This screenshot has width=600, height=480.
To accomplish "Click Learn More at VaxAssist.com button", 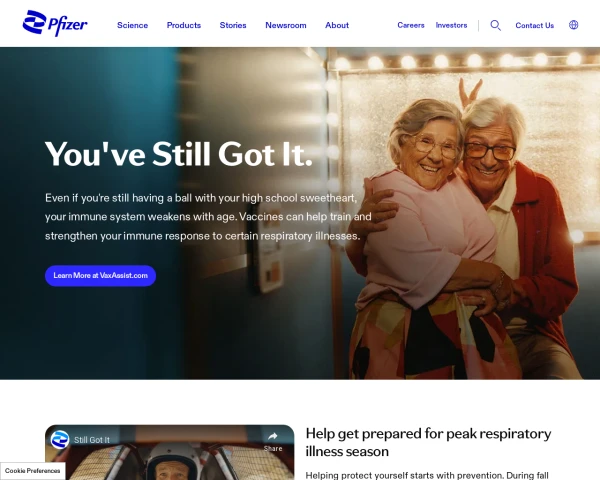I will pos(100,276).
